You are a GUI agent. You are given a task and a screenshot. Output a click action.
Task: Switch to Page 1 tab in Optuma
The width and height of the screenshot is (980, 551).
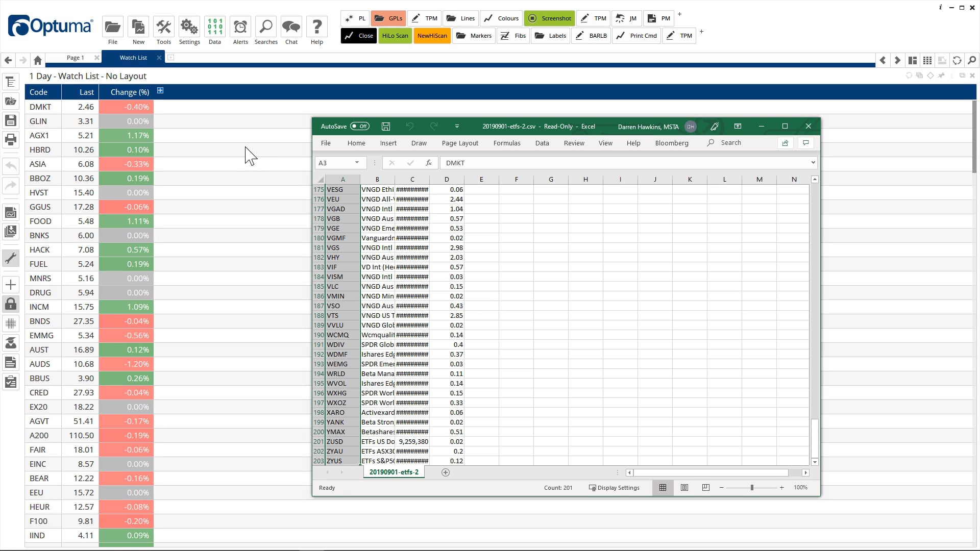tap(75, 58)
